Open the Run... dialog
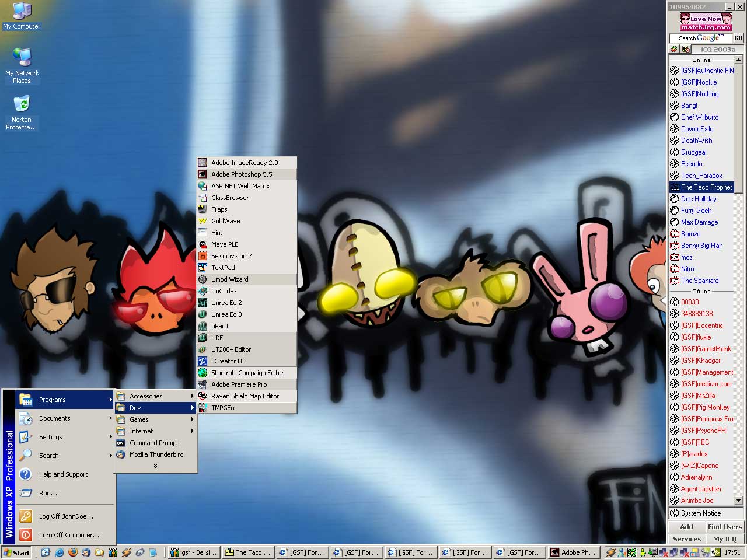The width and height of the screenshot is (747, 560). [x=65, y=493]
